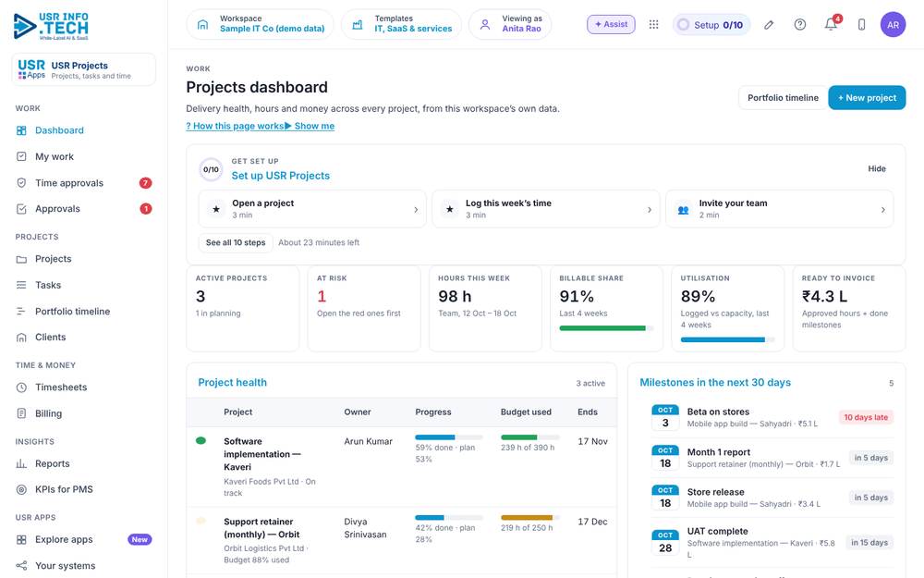Screen dimensions: 924x578
Task: Click the Reports bar chart icon
Action: (x=21, y=463)
